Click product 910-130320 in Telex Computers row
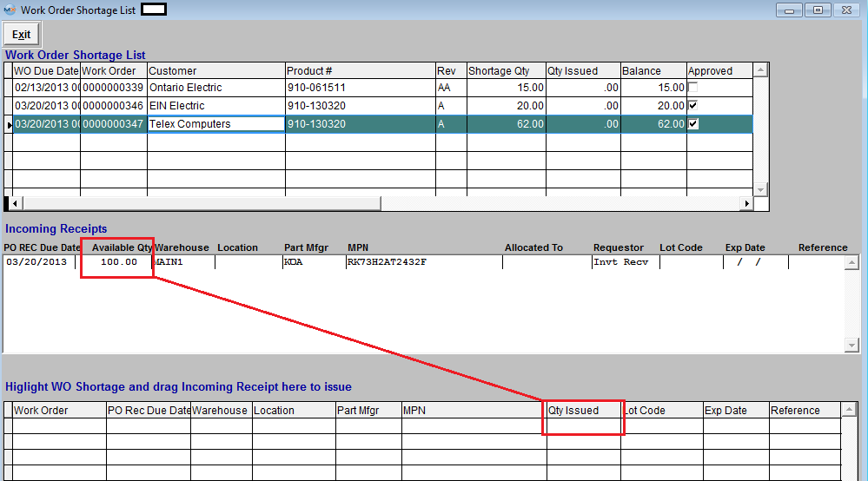Screen dimensions: 868x481 361,124
